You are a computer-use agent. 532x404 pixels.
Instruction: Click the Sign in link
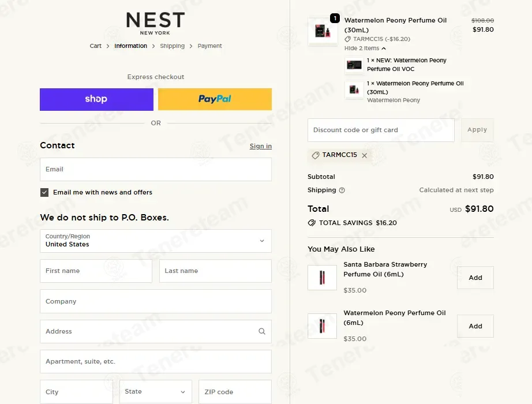[x=261, y=146]
